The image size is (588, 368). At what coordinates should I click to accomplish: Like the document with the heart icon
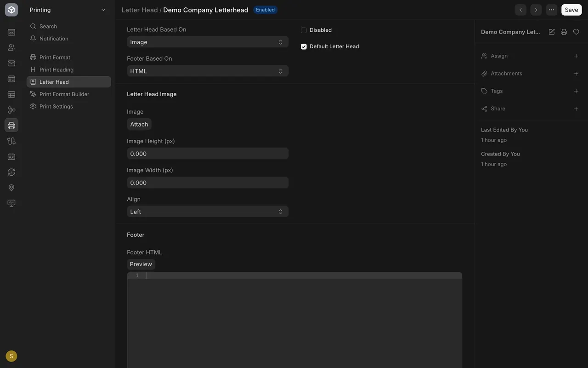tap(576, 32)
